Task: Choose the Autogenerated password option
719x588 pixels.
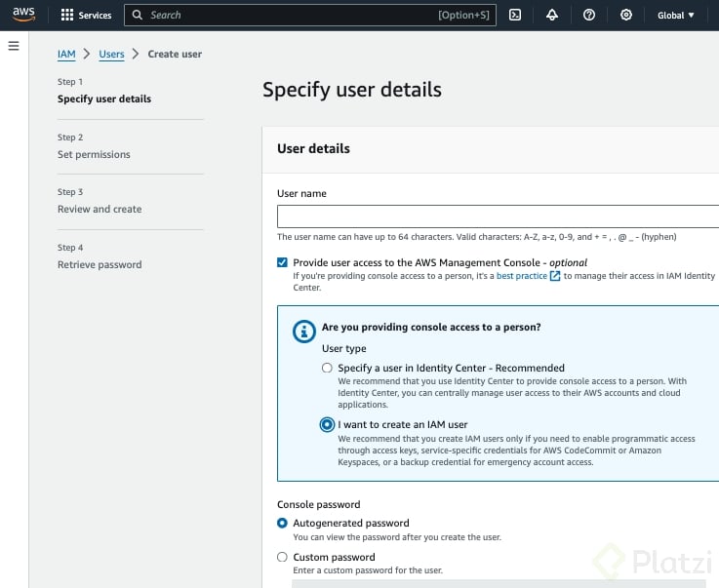Action: pos(283,523)
